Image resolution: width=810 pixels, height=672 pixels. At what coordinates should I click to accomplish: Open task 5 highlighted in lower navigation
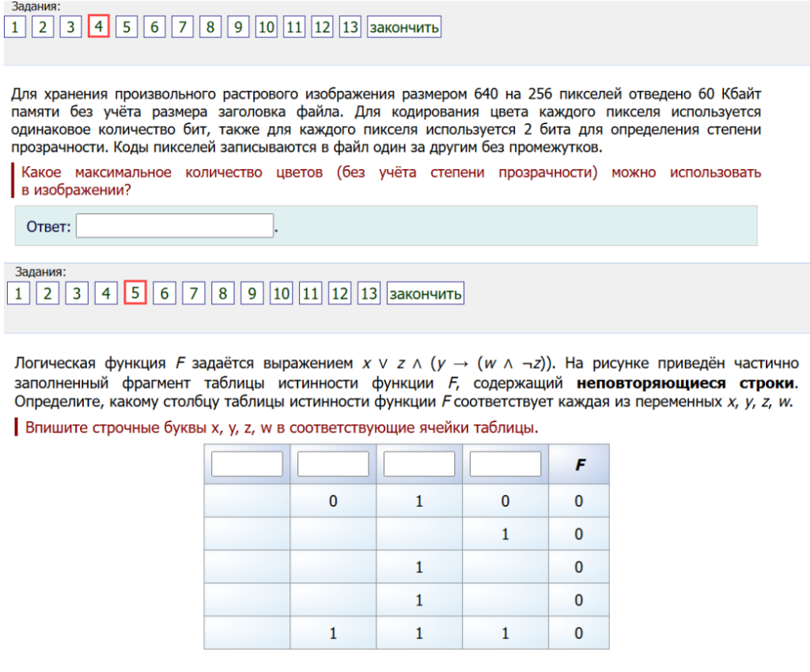click(134, 294)
